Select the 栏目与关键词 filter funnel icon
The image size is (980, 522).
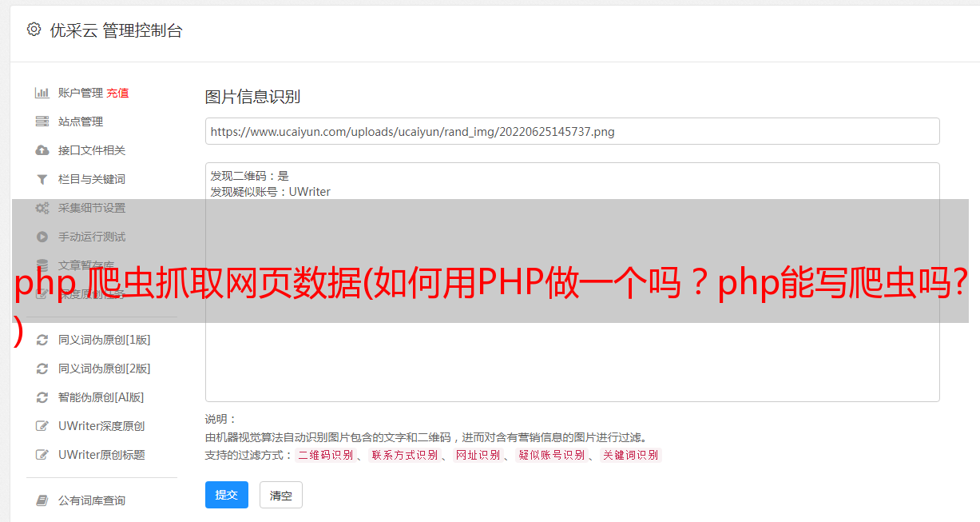[42, 179]
